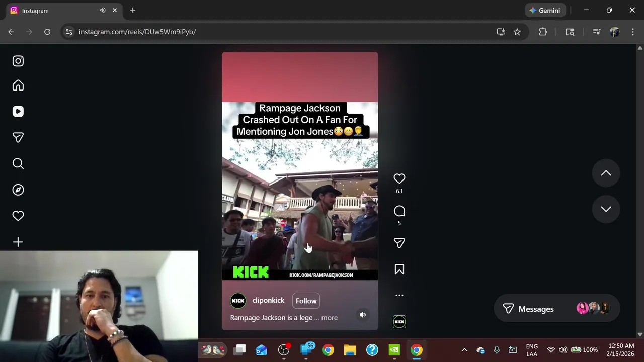This screenshot has height=362, width=644.
Task: Open tab search icon in toolbar
Action: [x=570, y=32]
